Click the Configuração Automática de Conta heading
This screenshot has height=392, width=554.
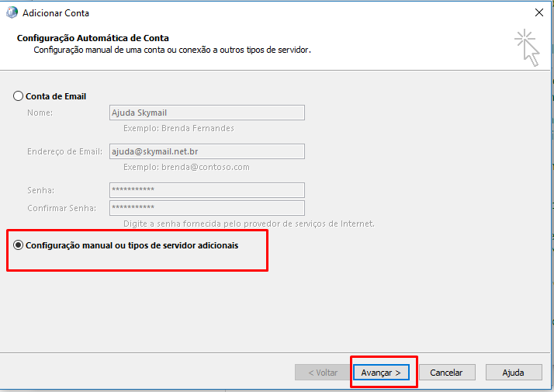93,38
